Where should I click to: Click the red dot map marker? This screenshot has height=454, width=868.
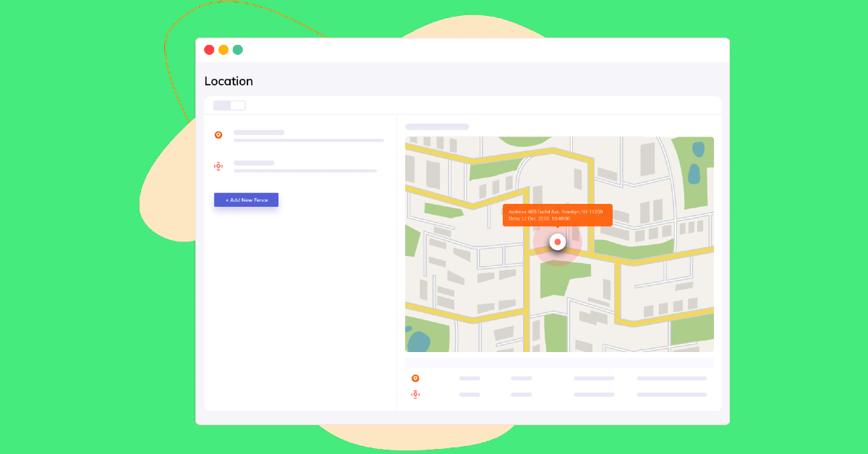click(557, 241)
